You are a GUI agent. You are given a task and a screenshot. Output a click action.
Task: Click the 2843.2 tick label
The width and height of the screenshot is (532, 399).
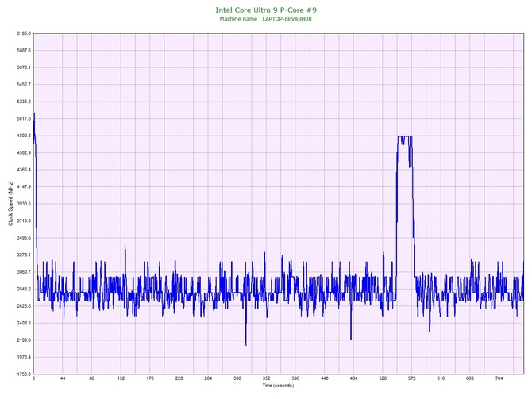click(24, 290)
